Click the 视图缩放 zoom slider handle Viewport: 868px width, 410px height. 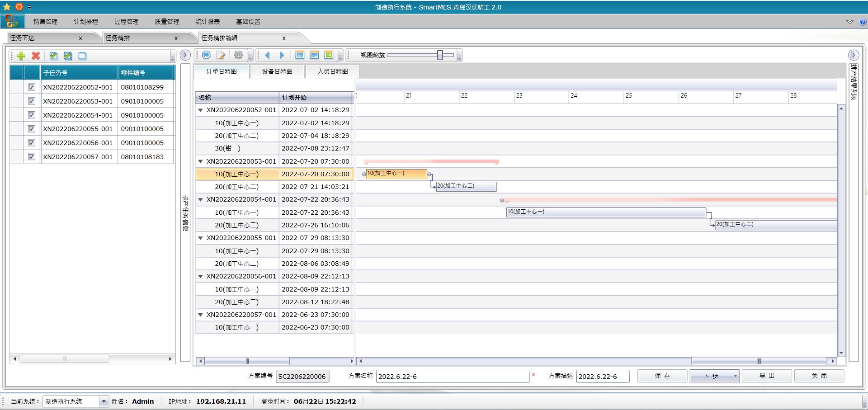point(440,55)
